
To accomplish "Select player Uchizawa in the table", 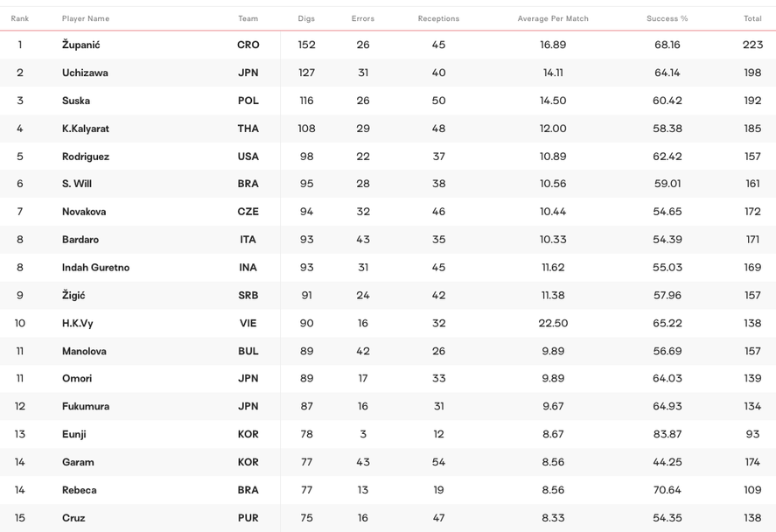I will coord(85,73).
